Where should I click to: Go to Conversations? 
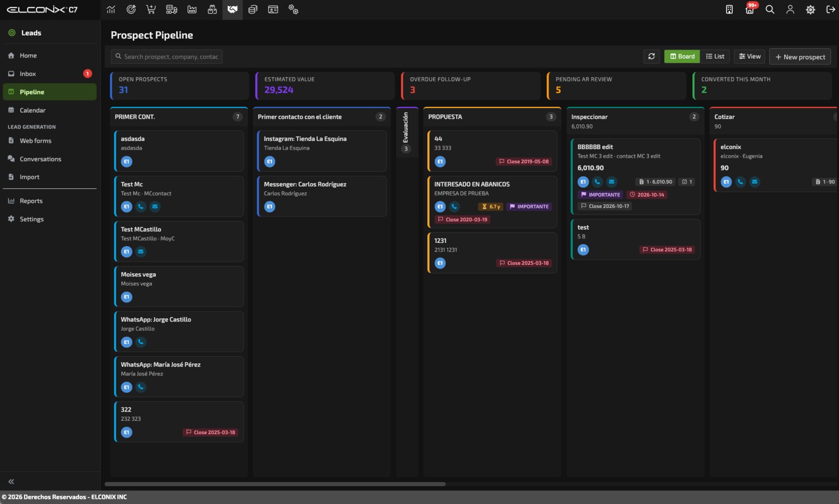click(x=50, y=159)
